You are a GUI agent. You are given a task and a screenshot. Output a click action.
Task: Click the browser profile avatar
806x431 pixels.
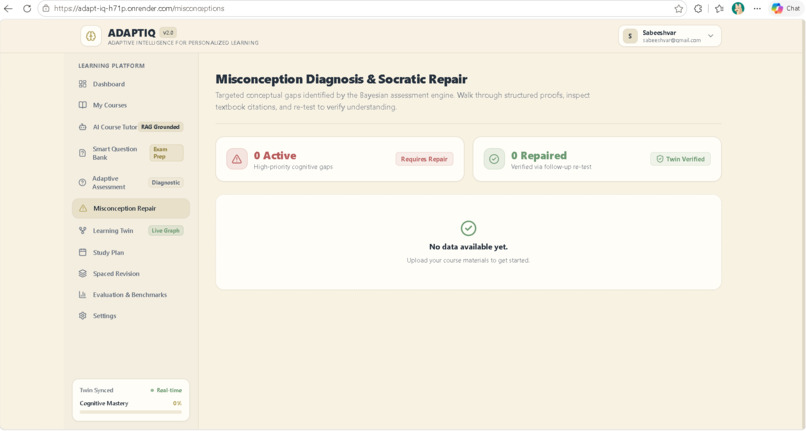[x=738, y=8]
